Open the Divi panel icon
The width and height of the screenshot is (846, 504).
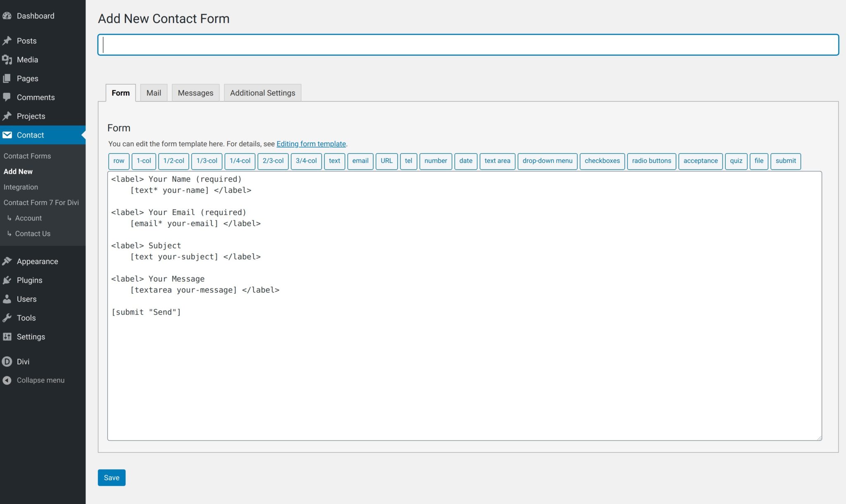(x=7, y=361)
